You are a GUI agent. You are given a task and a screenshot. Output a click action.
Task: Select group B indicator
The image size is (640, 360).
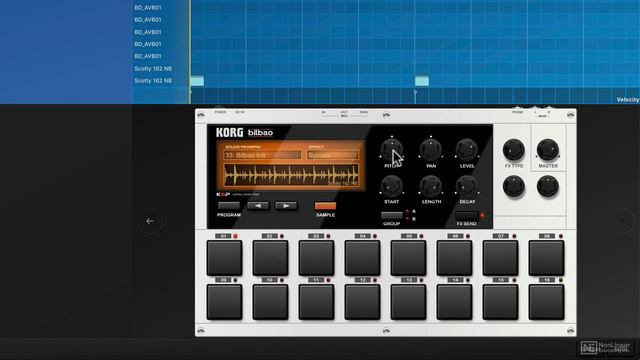(407, 219)
